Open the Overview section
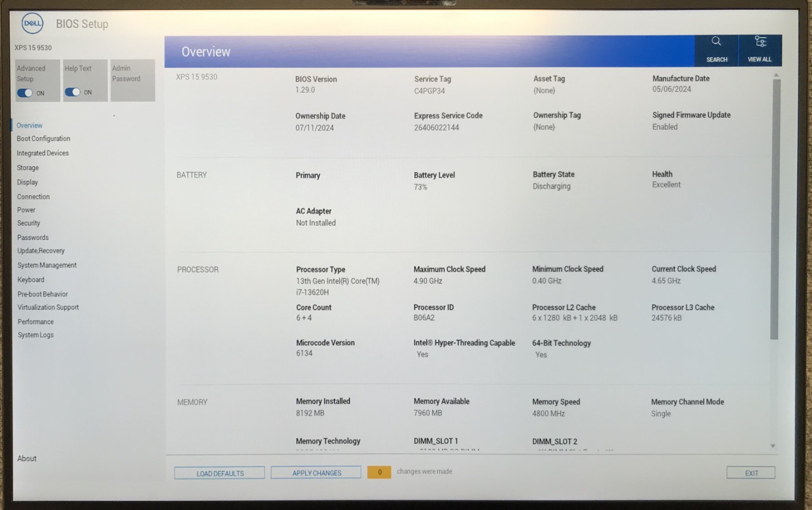 [x=29, y=125]
